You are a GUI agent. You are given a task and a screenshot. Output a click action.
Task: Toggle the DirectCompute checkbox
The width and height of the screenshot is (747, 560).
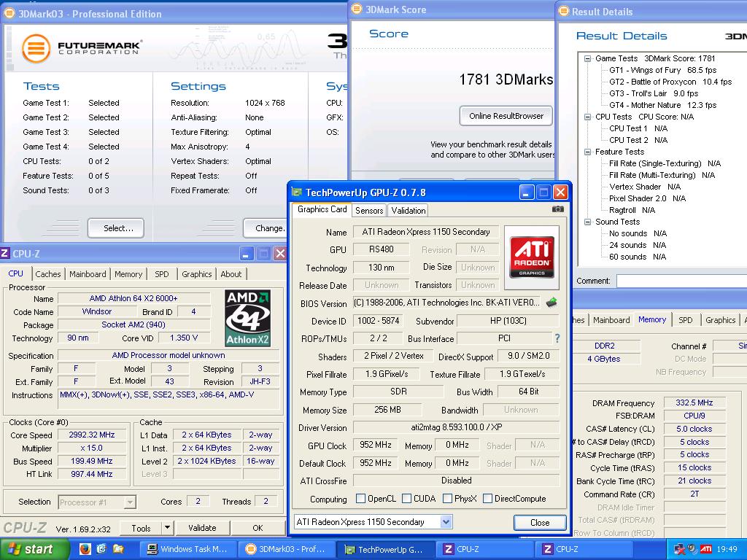point(487,498)
